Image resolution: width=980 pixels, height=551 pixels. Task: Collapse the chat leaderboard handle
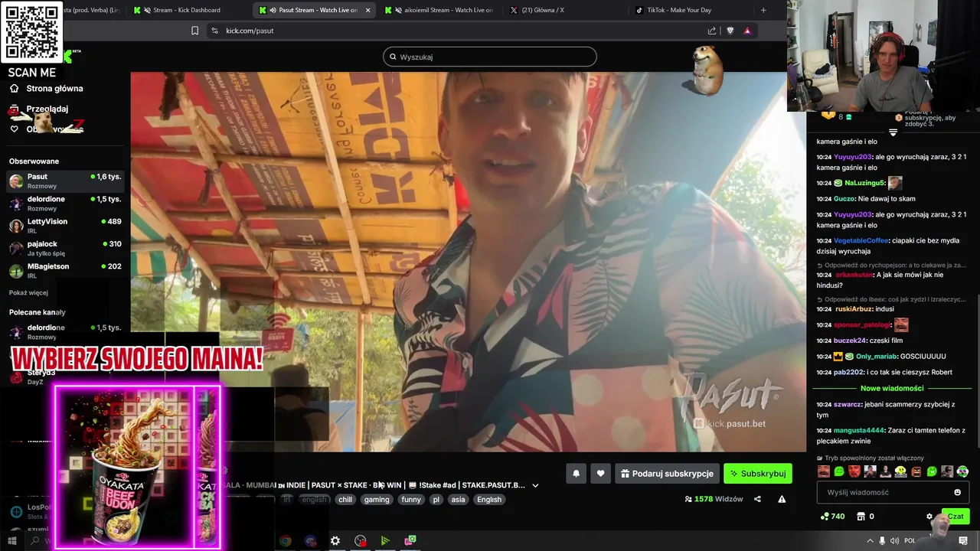click(x=893, y=132)
